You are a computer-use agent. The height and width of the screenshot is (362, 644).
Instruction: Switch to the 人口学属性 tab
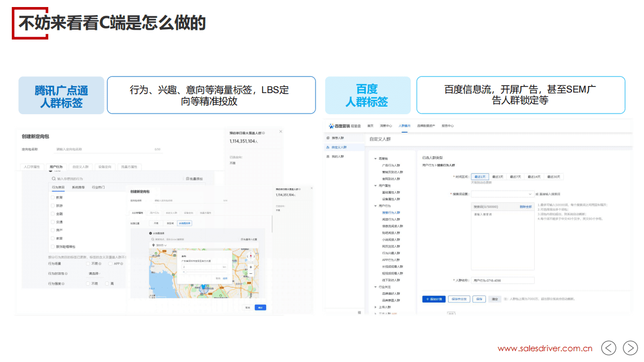pos(32,166)
